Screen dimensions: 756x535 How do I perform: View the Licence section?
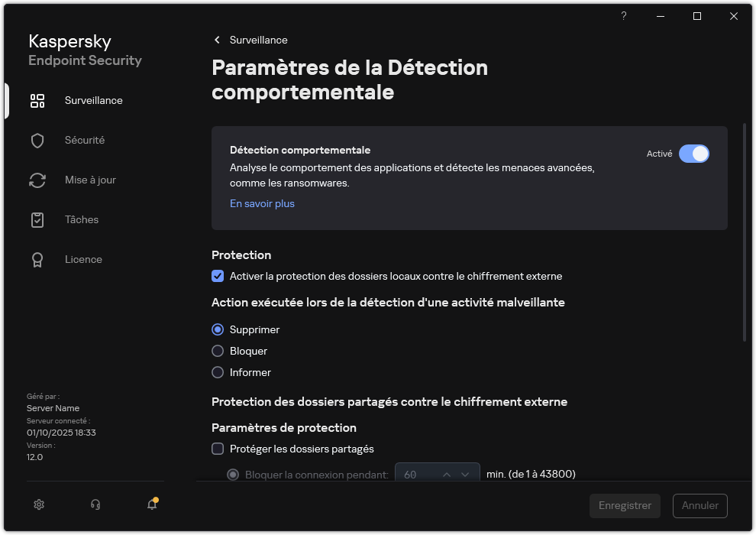[x=83, y=259]
